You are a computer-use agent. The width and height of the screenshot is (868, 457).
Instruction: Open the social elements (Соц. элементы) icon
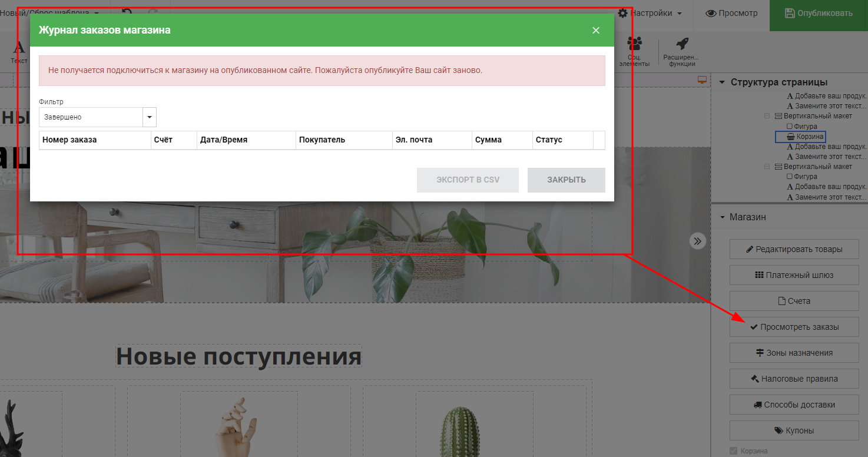634,45
